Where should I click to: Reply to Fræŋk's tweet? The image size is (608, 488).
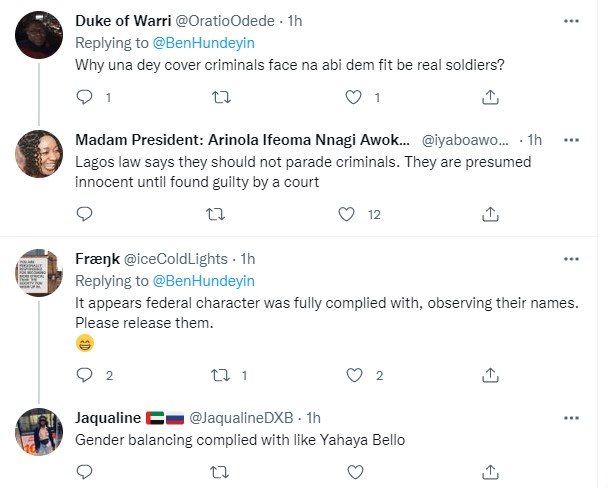(x=84, y=375)
